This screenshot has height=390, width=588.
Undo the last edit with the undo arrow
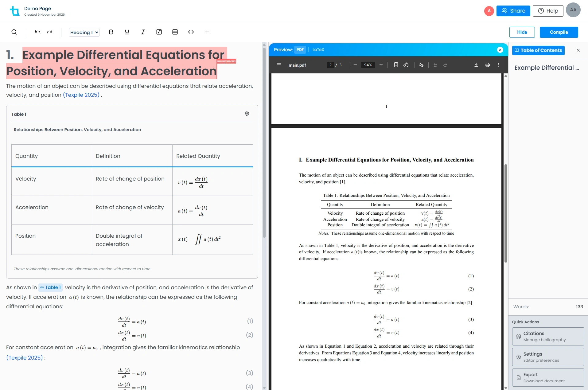tap(37, 32)
